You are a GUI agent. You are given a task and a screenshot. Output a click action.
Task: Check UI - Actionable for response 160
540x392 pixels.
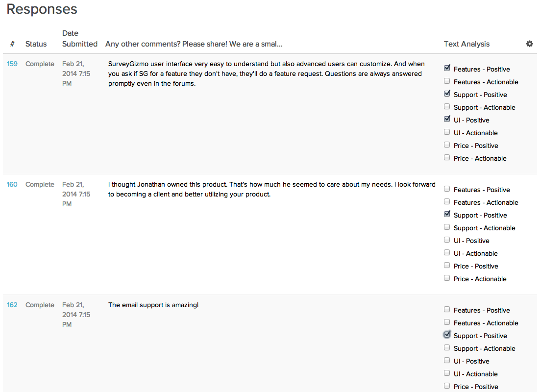[447, 252]
